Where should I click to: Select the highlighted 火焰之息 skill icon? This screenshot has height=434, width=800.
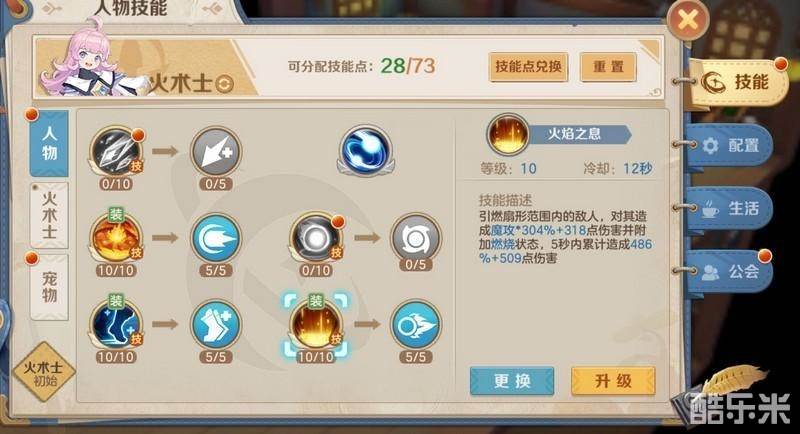pyautogui.click(x=316, y=325)
